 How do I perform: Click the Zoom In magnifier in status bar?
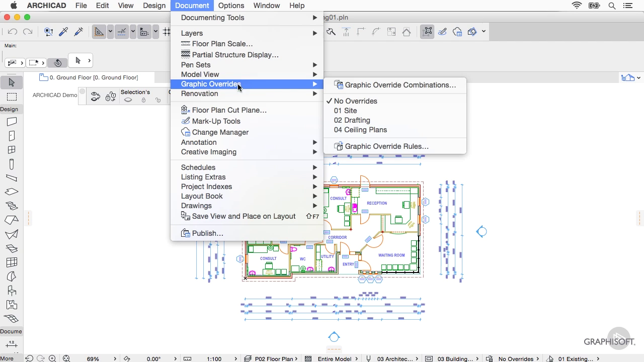pos(52,358)
